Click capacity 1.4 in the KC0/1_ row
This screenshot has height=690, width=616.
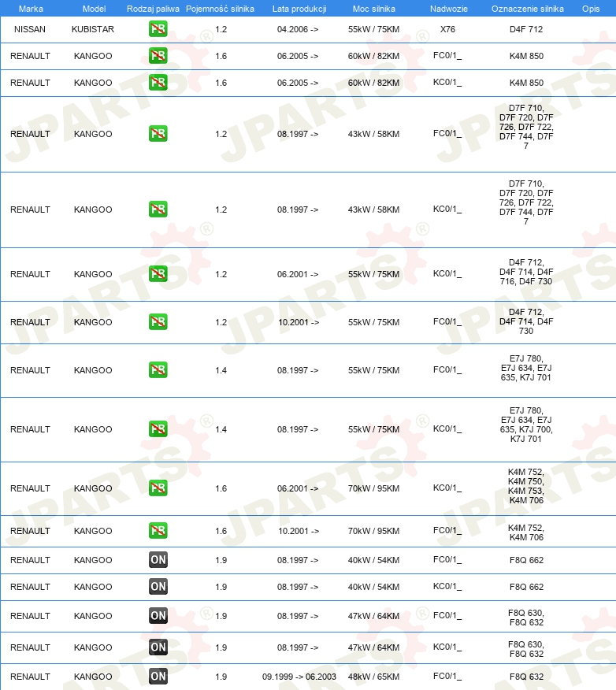pyautogui.click(x=221, y=429)
